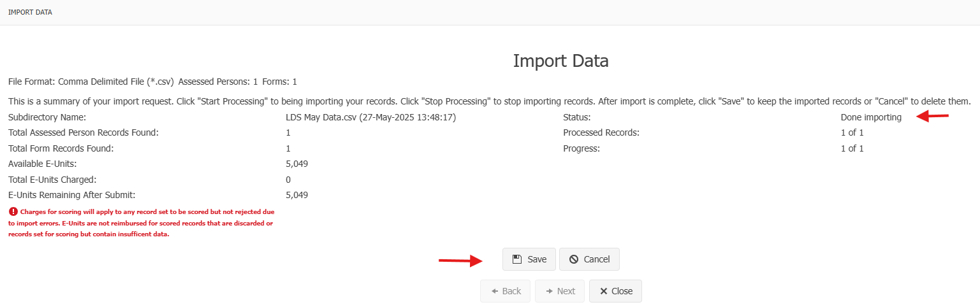Select the LDS May Data.csv subdirectory name

[x=371, y=117]
